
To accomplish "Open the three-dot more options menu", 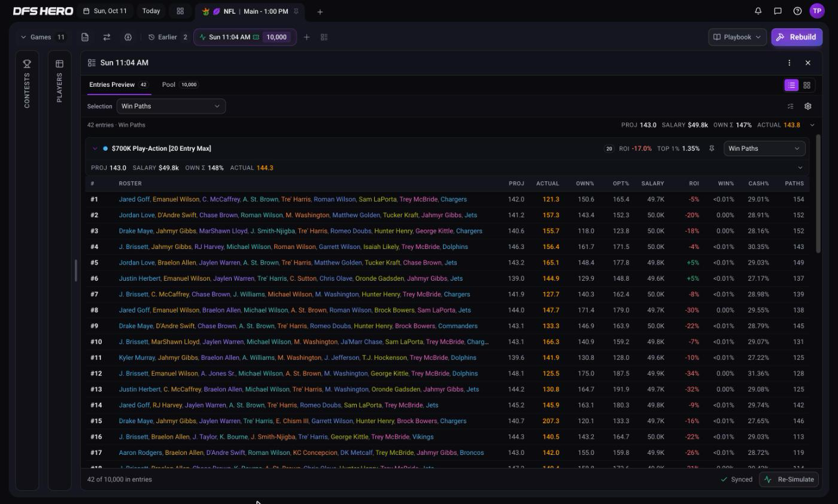I will click(789, 63).
